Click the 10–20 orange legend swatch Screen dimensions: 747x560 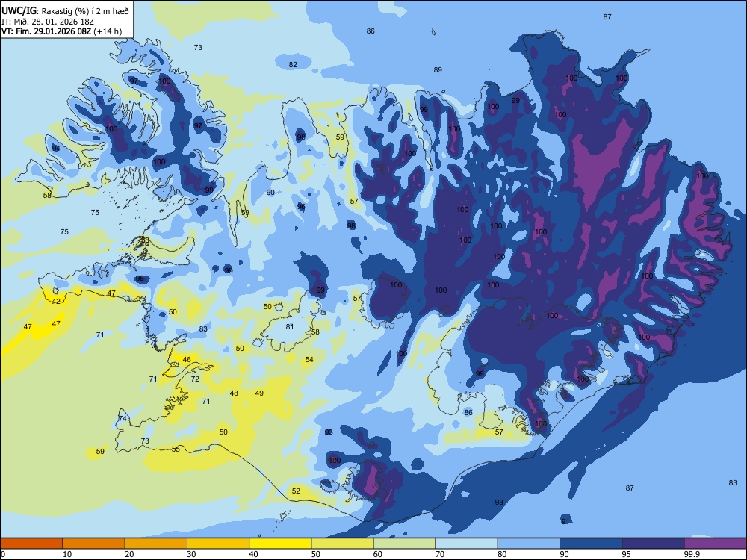(94, 544)
